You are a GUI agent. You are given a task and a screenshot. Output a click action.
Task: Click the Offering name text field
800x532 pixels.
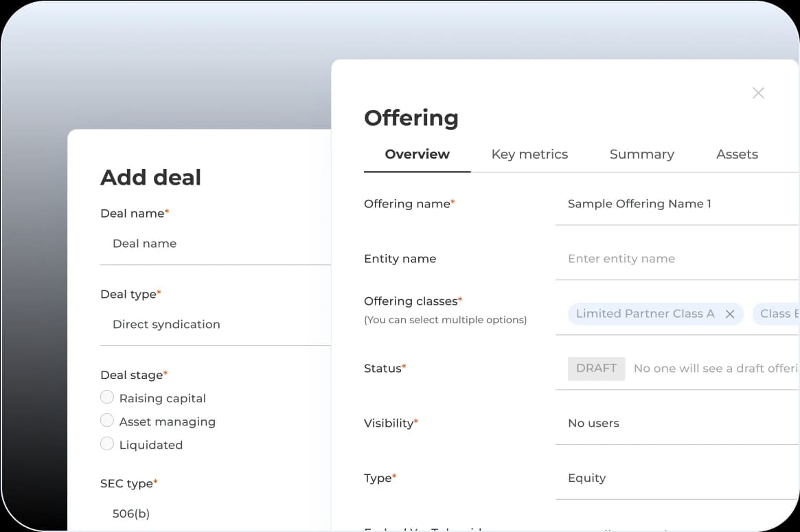[x=676, y=204]
